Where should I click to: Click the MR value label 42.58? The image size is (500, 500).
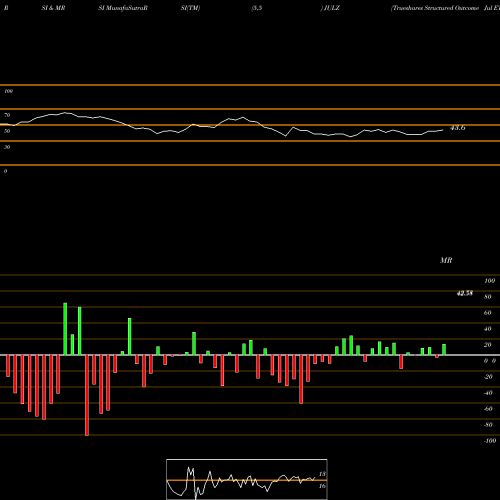point(465,293)
